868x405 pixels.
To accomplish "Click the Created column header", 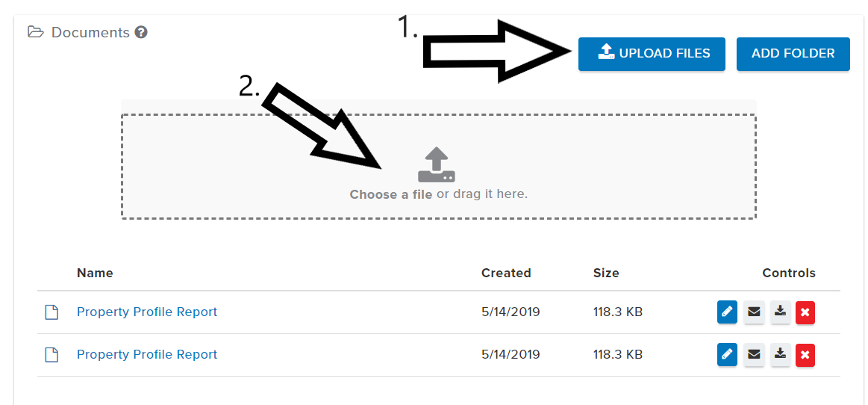I will click(x=506, y=273).
